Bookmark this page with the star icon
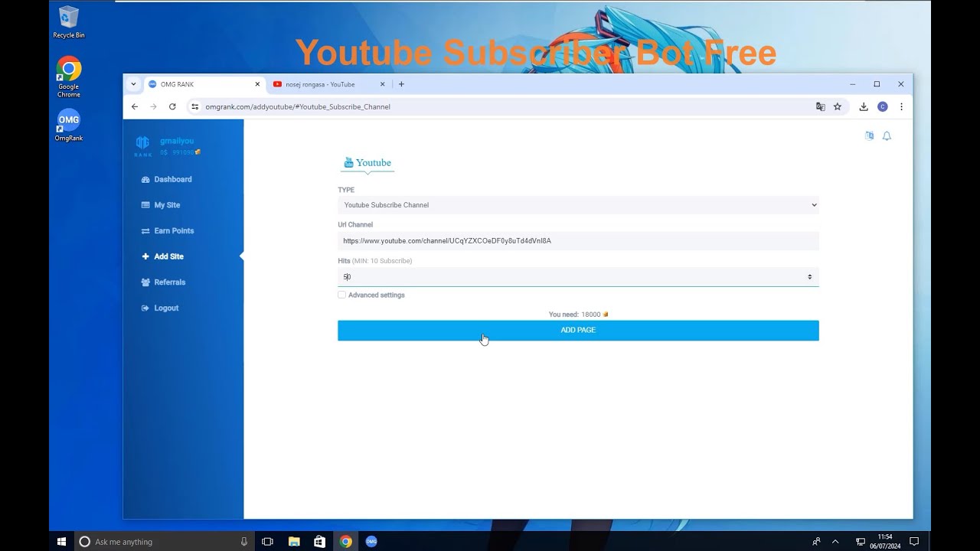Screen dimensions: 980x551 coord(838,107)
